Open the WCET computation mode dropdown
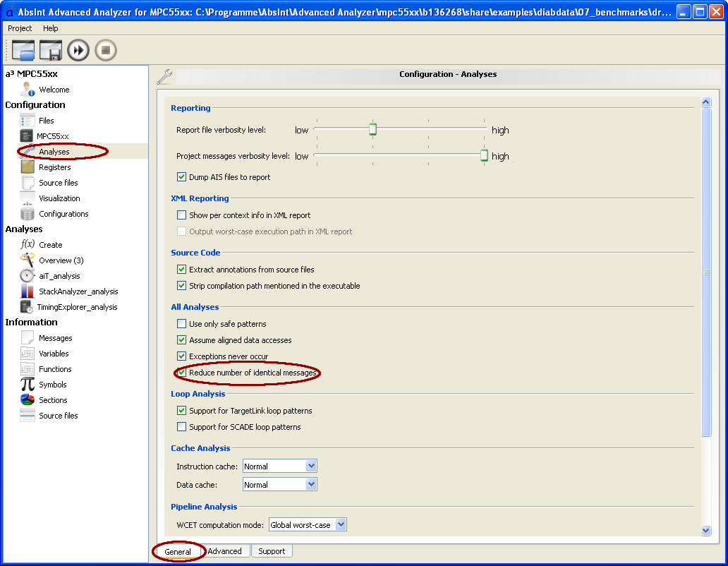Viewport: 728px width, 566px height. coord(308,524)
